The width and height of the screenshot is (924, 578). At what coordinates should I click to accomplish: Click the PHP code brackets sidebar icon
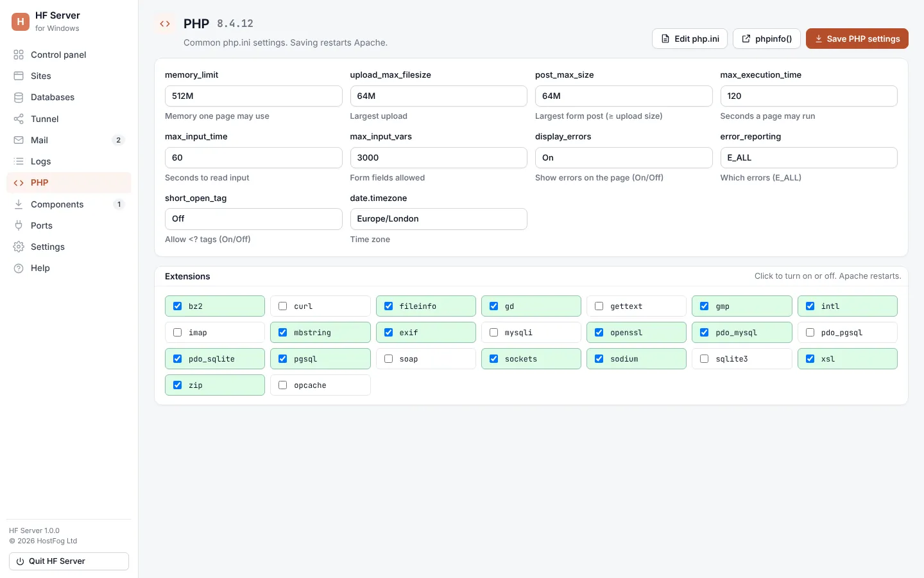(x=19, y=182)
